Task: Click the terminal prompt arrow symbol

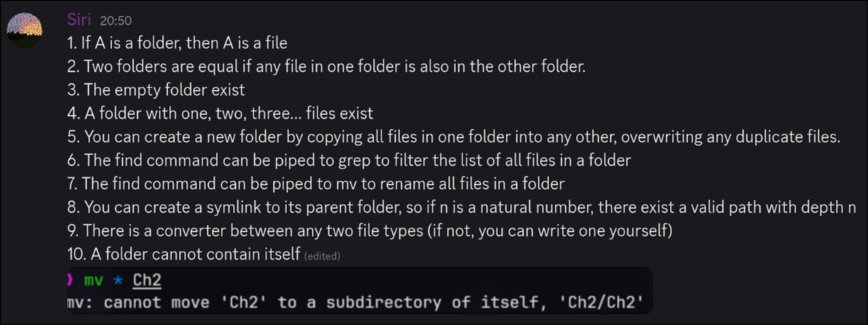Action: click(x=70, y=280)
